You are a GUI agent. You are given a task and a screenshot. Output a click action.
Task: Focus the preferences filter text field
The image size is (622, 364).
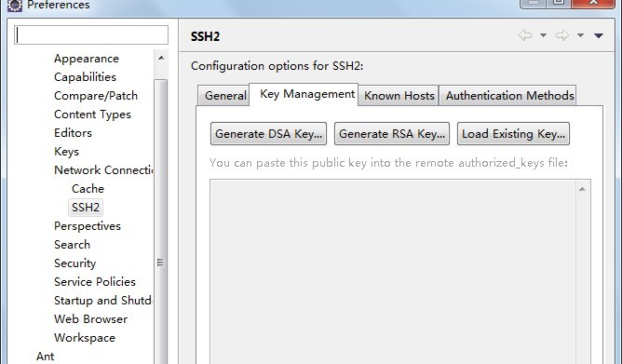point(91,34)
